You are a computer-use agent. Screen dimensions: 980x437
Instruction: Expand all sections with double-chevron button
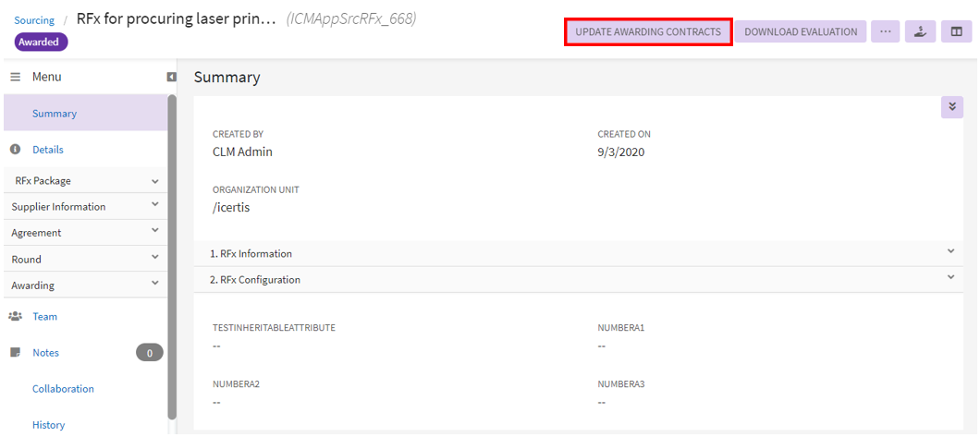[951, 107]
